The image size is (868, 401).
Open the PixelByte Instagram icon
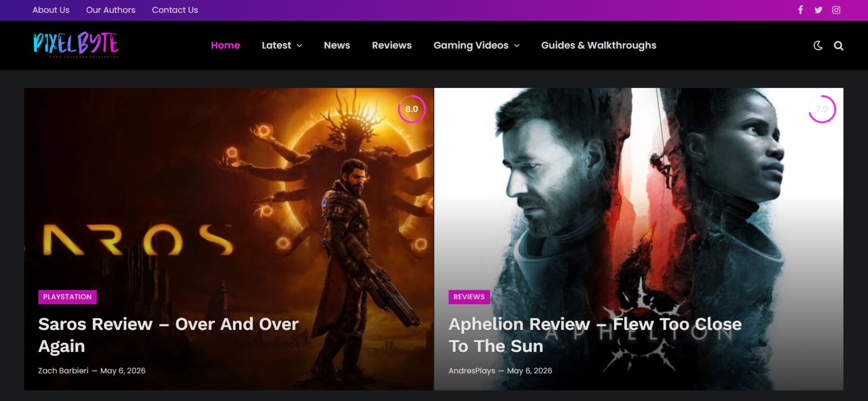click(x=836, y=10)
